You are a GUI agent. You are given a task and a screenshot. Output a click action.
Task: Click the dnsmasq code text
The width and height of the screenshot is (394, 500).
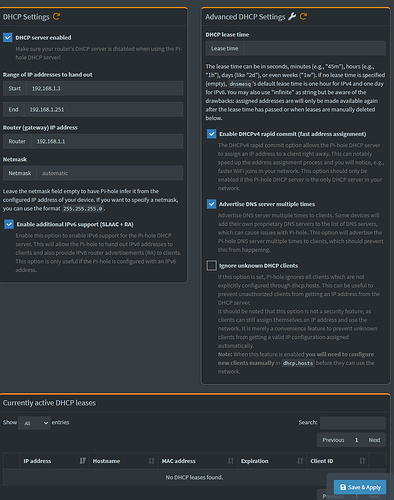(240, 84)
